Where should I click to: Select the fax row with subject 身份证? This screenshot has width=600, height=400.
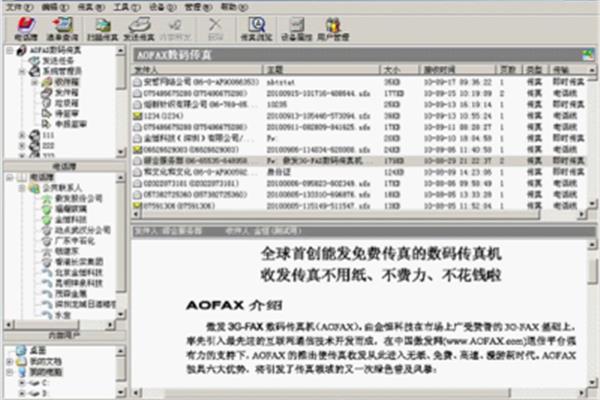(361, 172)
